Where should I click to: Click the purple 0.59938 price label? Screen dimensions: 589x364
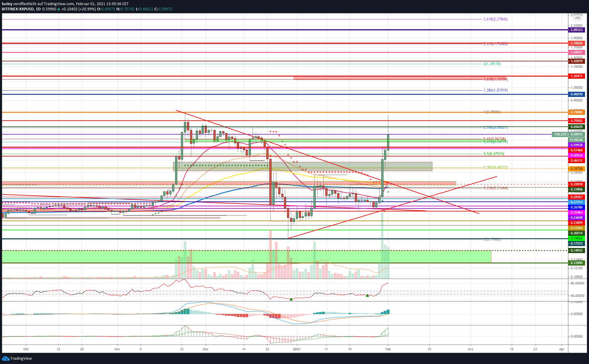coord(576,145)
